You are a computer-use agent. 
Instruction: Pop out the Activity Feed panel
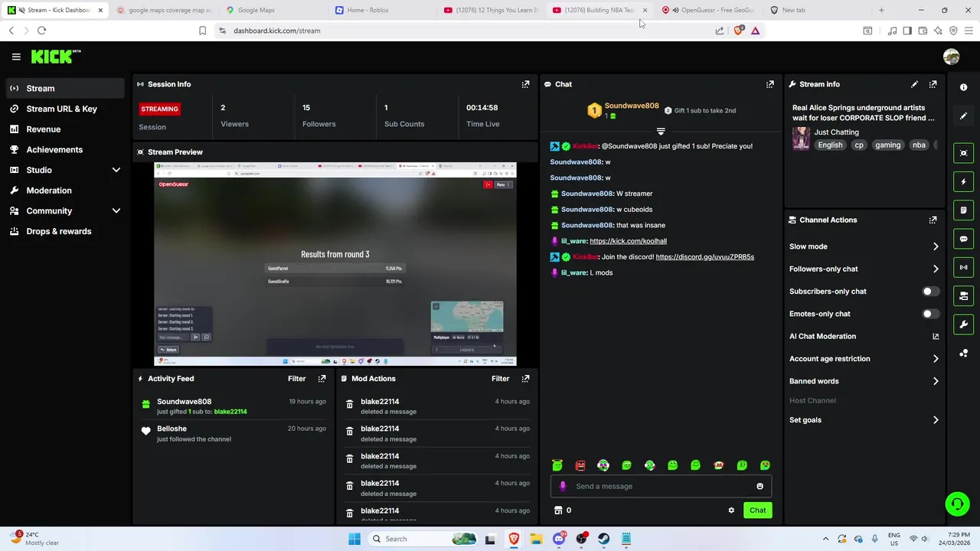[x=322, y=379]
